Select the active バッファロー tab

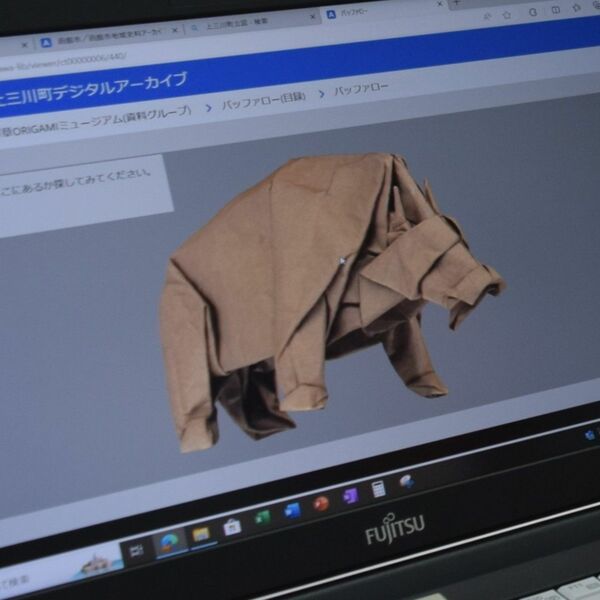[x=383, y=10]
